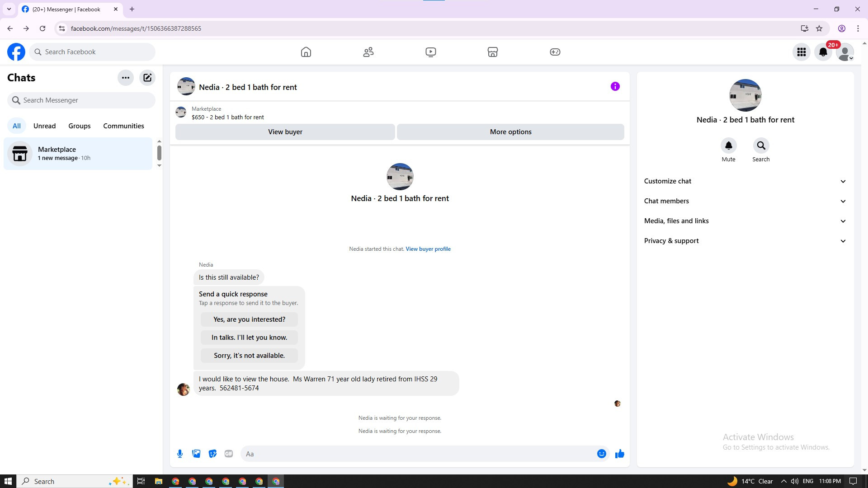
Task: Open the GIF picker icon
Action: pyautogui.click(x=229, y=454)
